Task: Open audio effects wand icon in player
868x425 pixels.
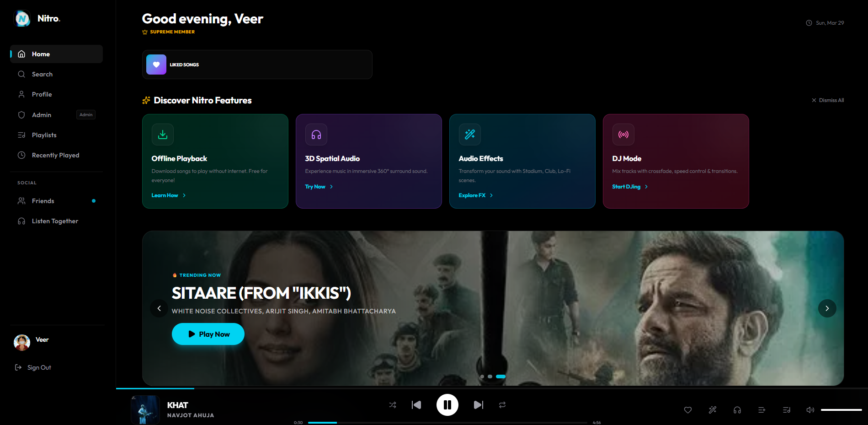Action: [713, 410]
